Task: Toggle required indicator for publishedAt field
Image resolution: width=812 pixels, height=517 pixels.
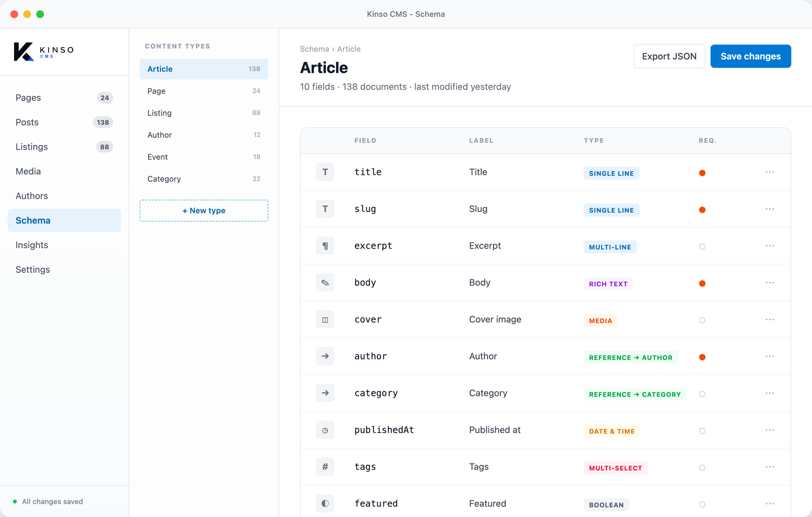Action: coord(702,431)
